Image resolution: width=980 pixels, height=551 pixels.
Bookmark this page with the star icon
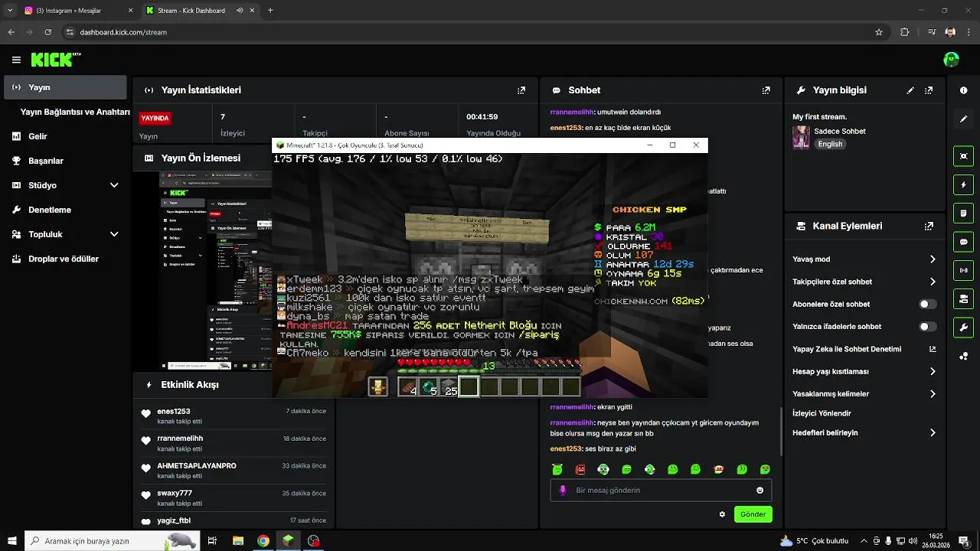click(879, 32)
